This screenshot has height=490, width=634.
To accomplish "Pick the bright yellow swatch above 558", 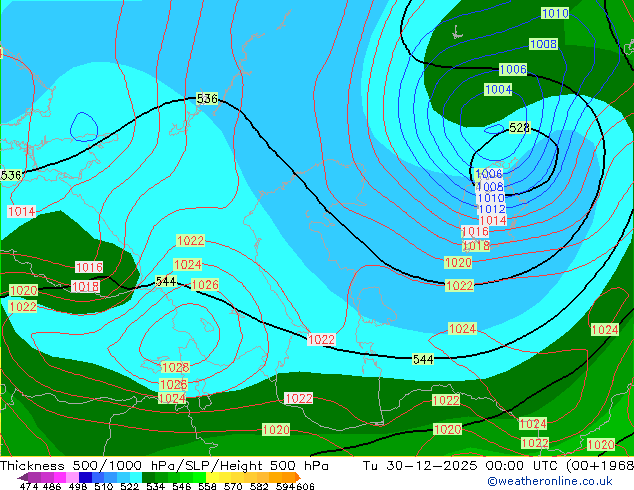I will 212,477.
